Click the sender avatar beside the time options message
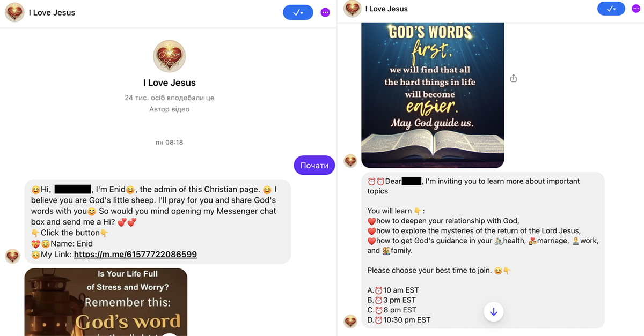The height and width of the screenshot is (336, 644). (350, 321)
